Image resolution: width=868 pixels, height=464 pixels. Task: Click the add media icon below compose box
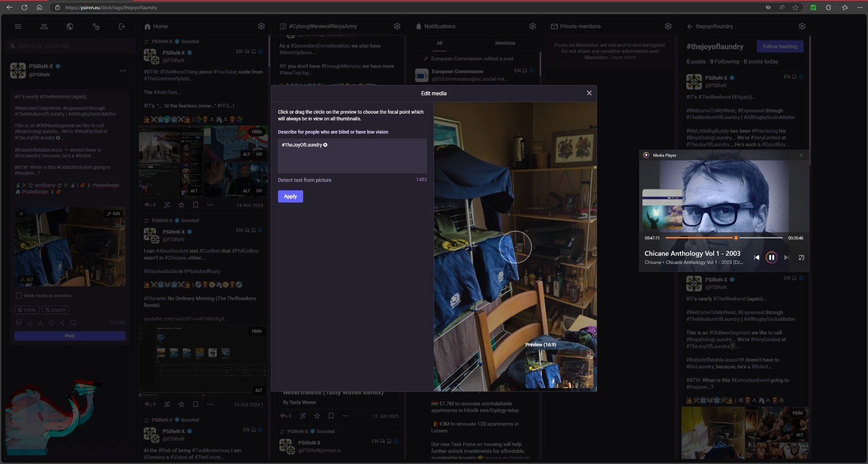[19, 323]
